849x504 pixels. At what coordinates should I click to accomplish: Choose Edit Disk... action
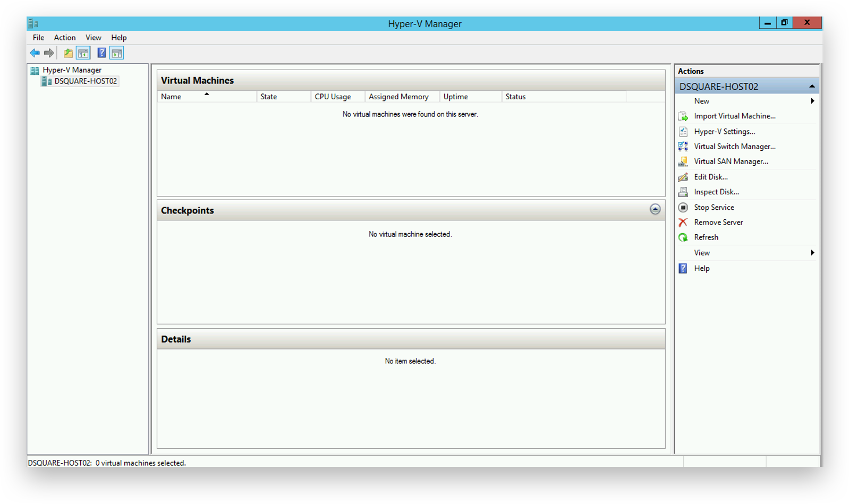click(x=711, y=177)
